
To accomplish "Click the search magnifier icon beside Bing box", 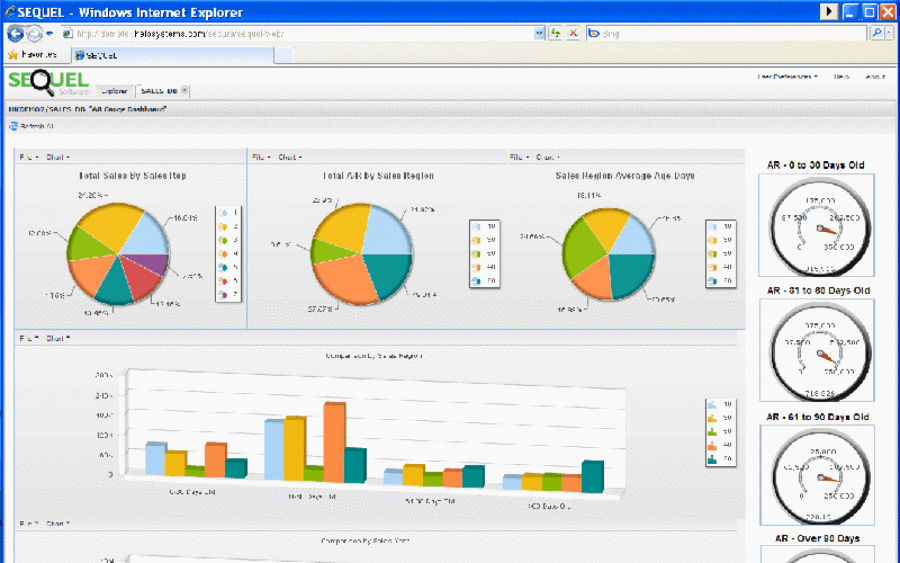I will [x=876, y=33].
